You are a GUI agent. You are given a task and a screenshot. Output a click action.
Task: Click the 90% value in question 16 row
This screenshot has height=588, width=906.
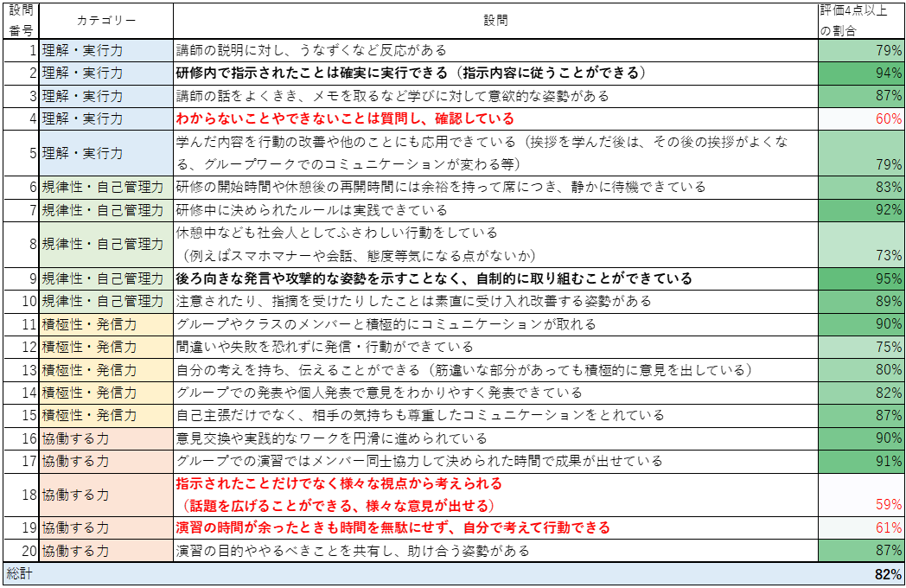861,438
